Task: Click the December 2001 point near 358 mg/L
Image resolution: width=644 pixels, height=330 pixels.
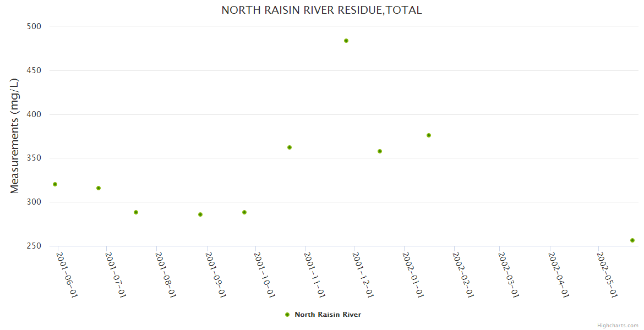Action: point(380,151)
